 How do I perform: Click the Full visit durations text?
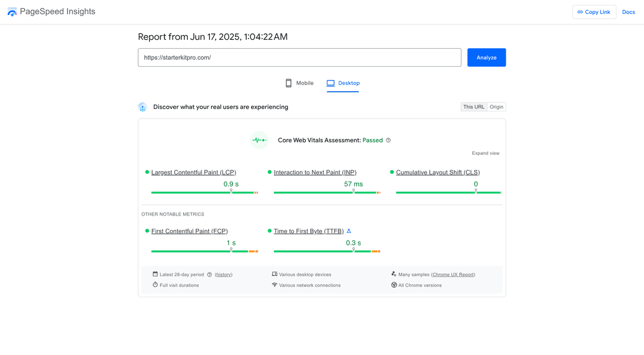pyautogui.click(x=179, y=285)
